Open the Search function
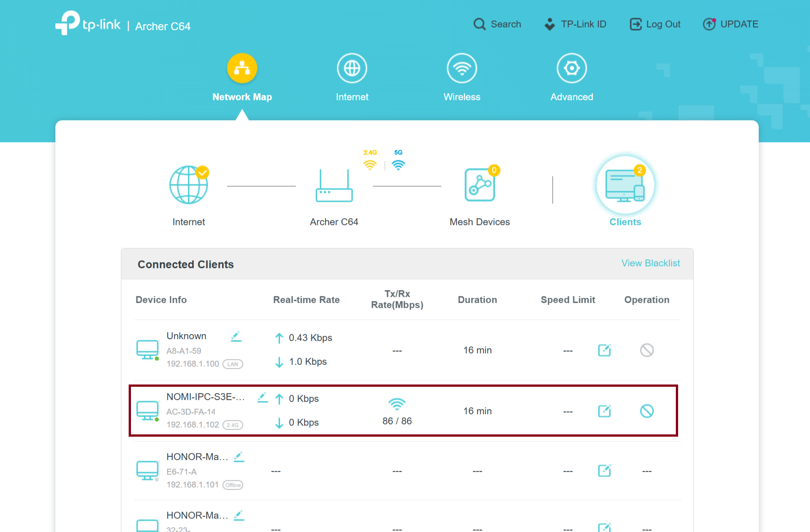Screen dimensions: 810x532 [497, 24]
